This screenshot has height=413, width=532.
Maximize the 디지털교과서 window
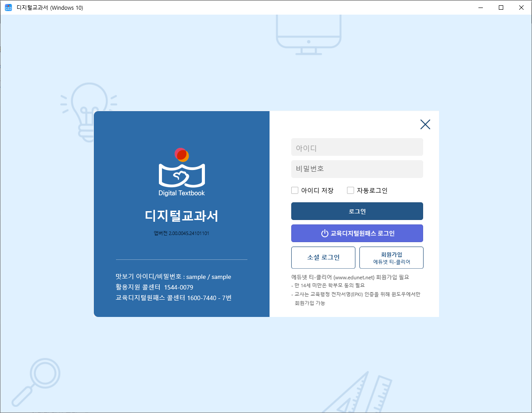click(501, 8)
